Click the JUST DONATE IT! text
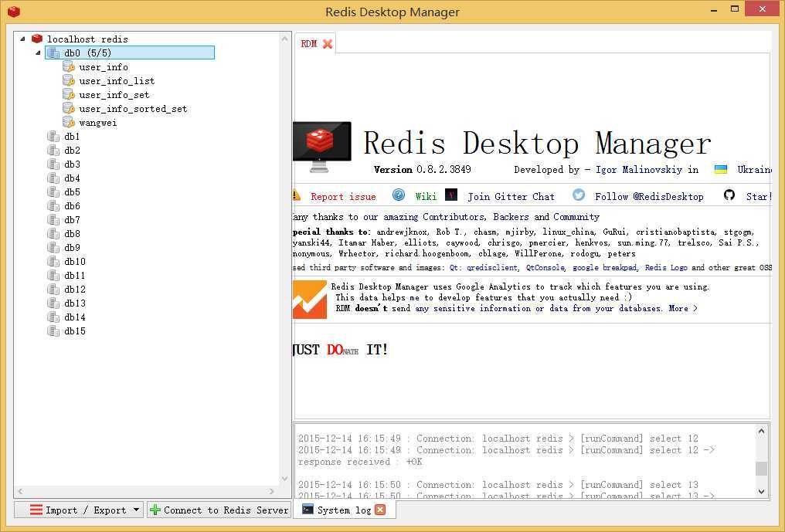The width and height of the screenshot is (785, 532). (x=340, y=349)
